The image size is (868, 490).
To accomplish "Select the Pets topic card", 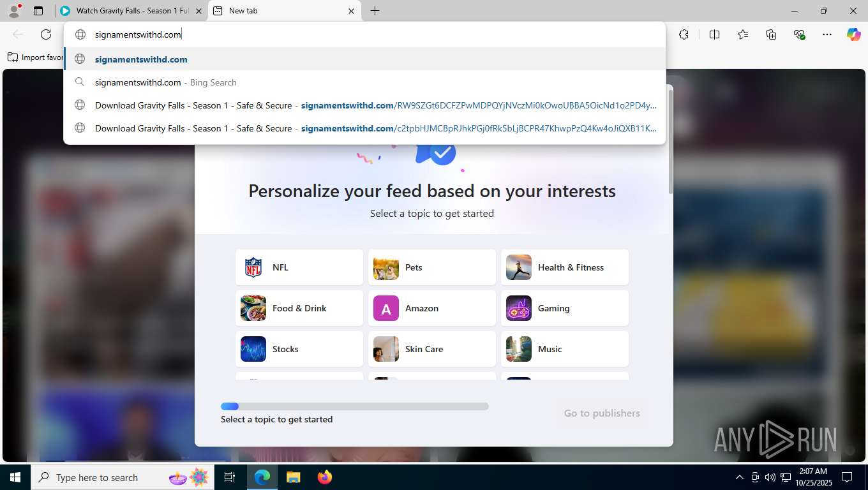I will [x=432, y=267].
